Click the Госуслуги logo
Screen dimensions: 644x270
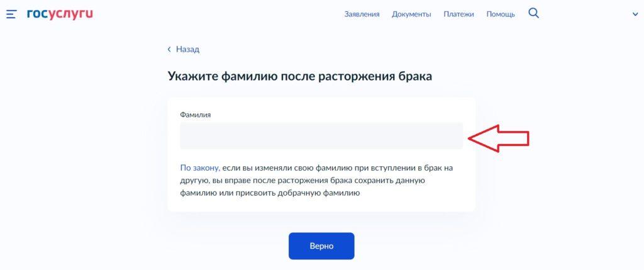pyautogui.click(x=60, y=14)
